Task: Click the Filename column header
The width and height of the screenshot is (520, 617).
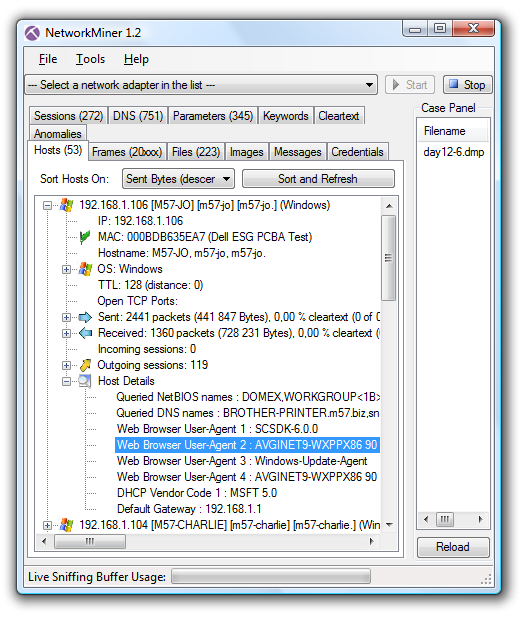Action: [x=453, y=131]
